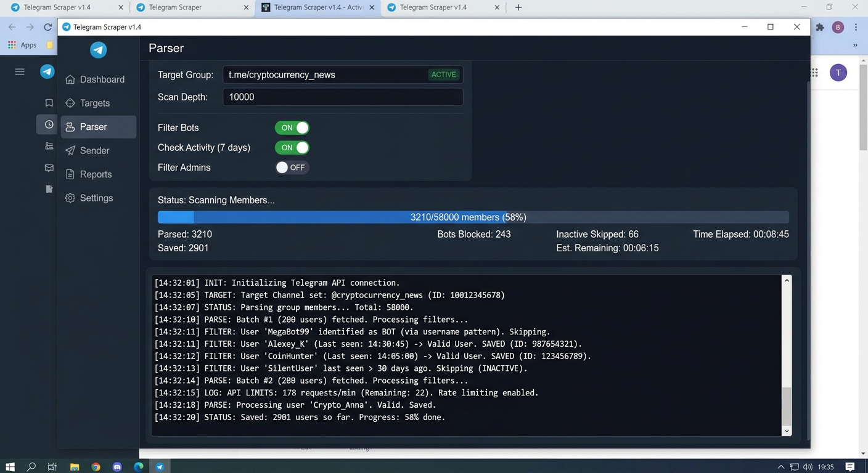Click the clock icon in the narrow rail
The width and height of the screenshot is (868, 473).
click(x=49, y=124)
